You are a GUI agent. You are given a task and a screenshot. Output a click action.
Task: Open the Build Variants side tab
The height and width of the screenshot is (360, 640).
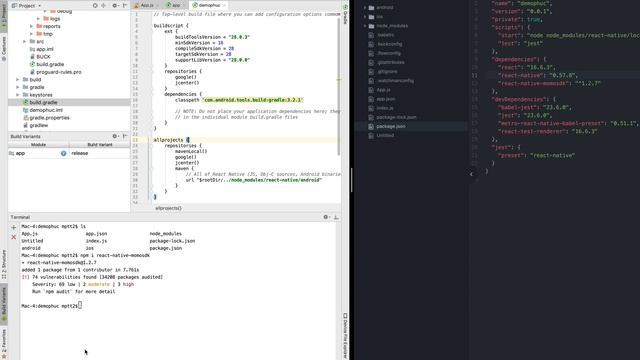[4, 304]
